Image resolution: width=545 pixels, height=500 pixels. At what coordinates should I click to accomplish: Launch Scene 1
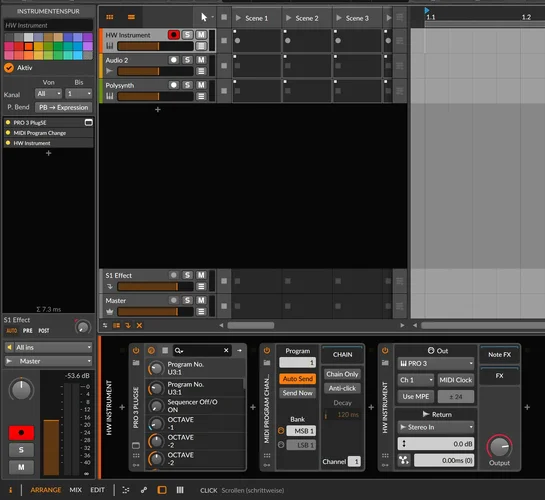click(x=238, y=18)
